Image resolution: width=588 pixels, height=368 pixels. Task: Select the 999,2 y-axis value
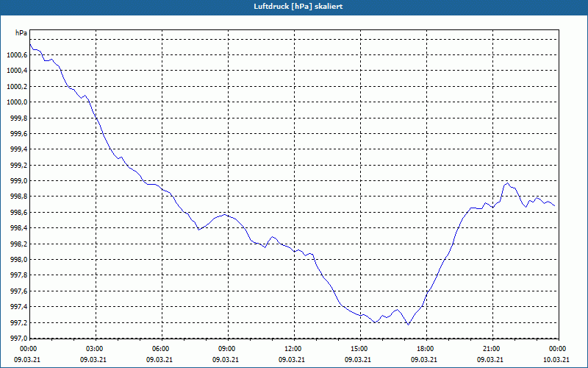coord(19,166)
